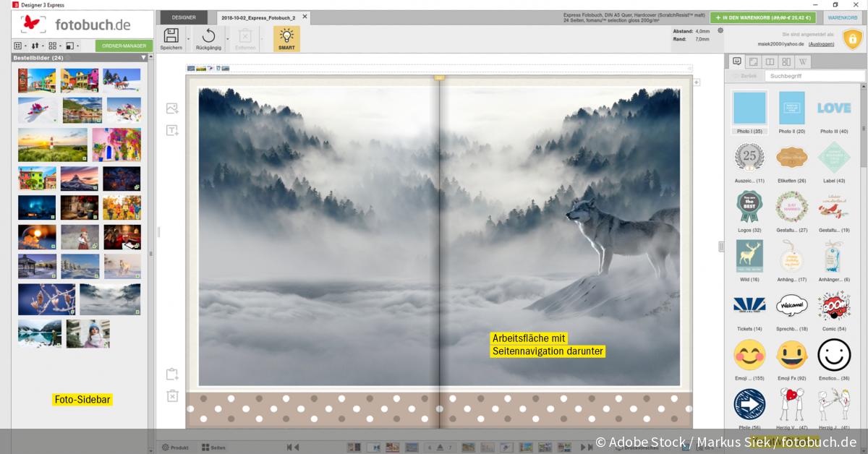Click the orange security lock shield
Screen dimensions: 868x454
(x=853, y=39)
